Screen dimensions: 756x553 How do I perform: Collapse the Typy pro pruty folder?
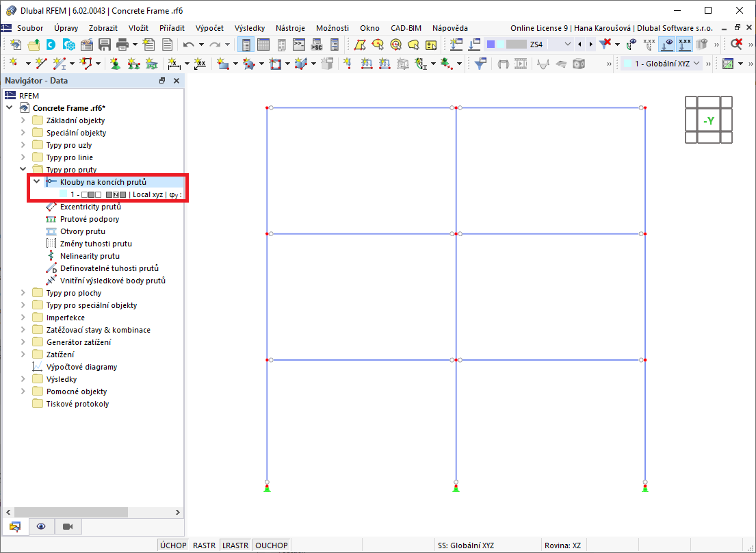23,169
